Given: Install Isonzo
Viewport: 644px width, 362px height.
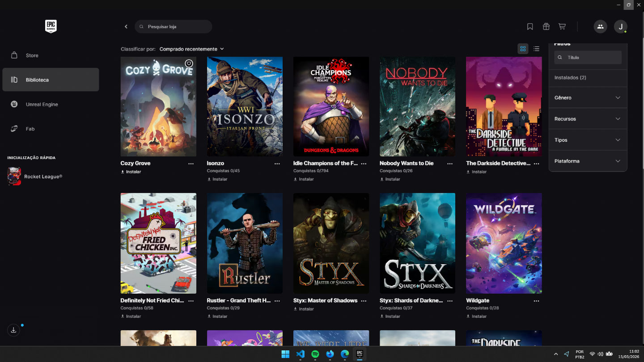Looking at the screenshot, I should (x=217, y=179).
